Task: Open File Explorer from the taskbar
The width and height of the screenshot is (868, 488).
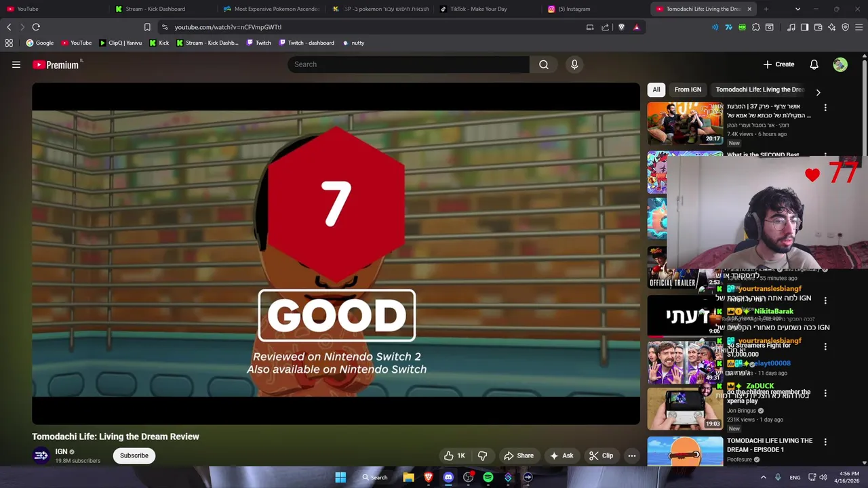Action: pos(408,477)
